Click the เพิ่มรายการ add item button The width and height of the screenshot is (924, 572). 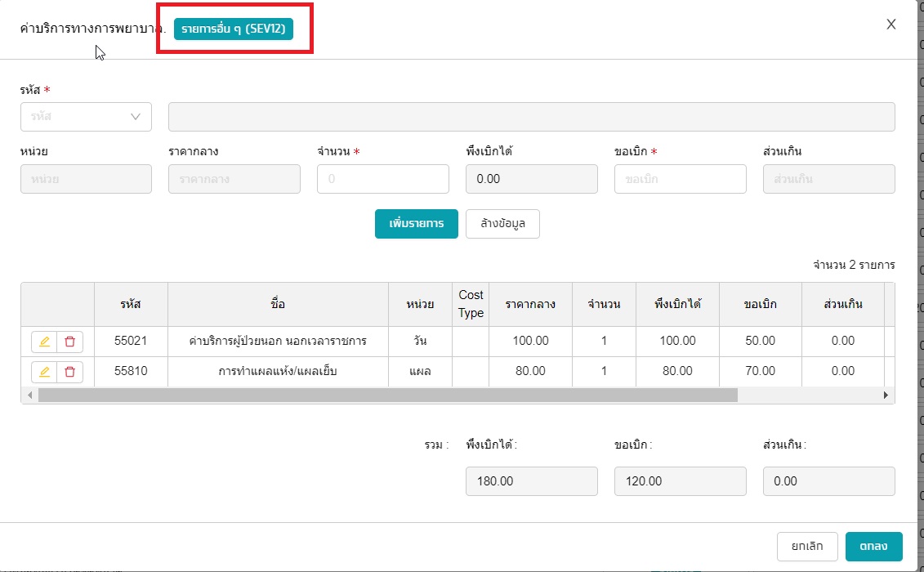pos(416,224)
